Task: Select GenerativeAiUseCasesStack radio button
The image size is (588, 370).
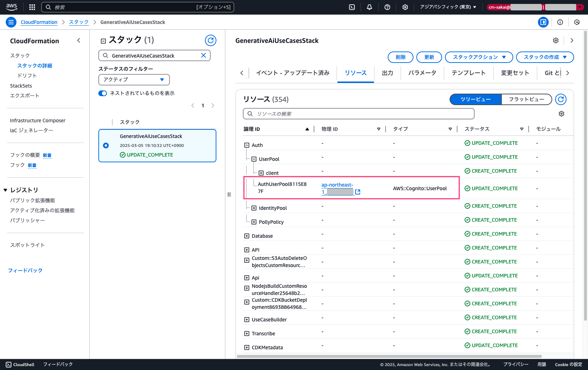Action: pos(106,145)
